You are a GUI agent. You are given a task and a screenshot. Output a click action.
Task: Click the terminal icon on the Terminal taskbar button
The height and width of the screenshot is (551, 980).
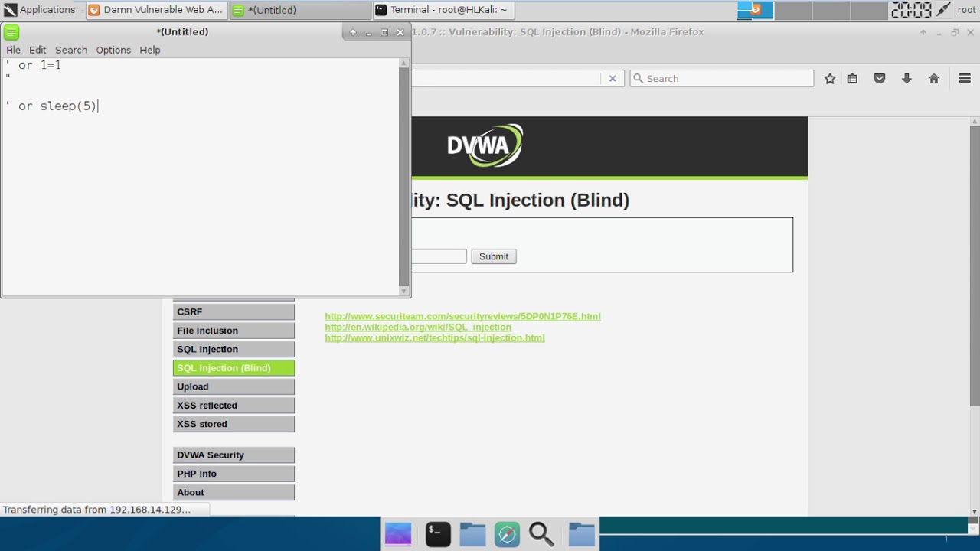[381, 10]
